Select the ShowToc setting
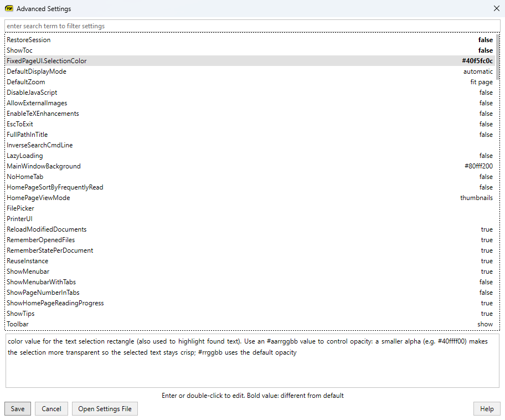Screen dimensions: 505x420 (x=250, y=50)
